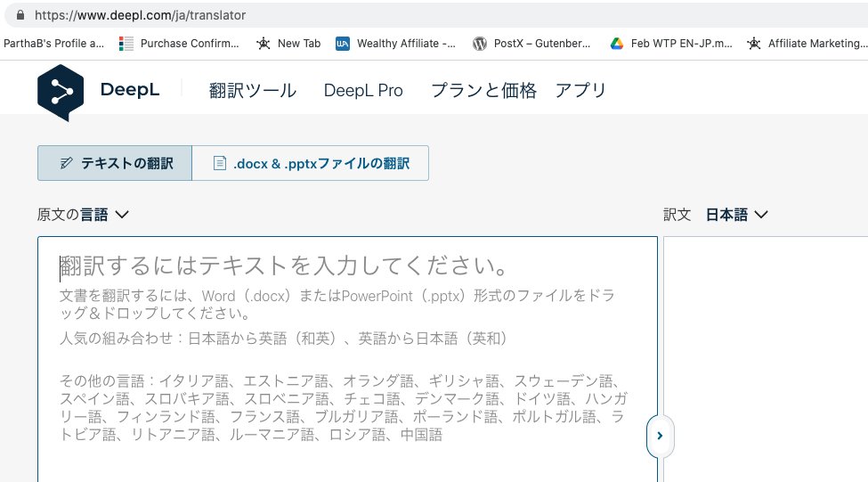Screen dimensions: 868x482
Task: Expand the 原文の言語 source language dropdown
Action: point(83,215)
